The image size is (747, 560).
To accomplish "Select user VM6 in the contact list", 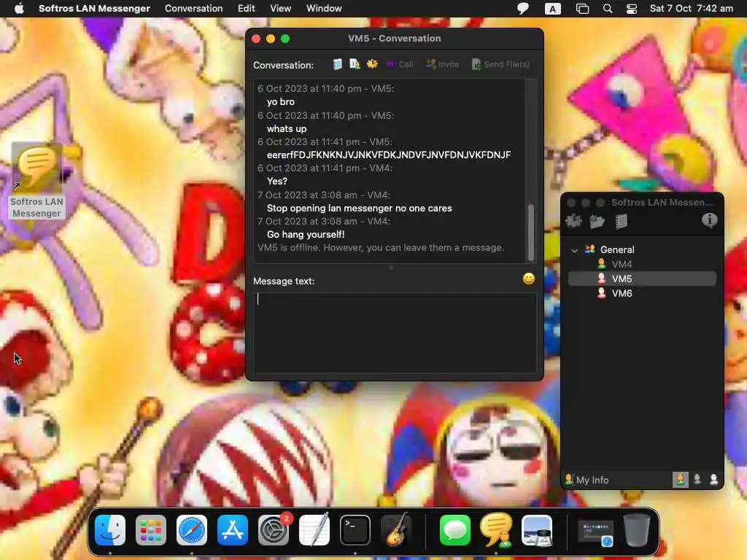I will (642, 293).
